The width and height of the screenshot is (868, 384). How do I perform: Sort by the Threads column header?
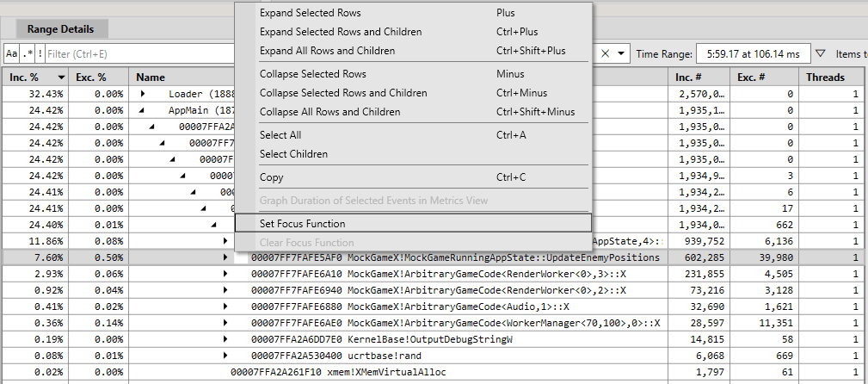(x=833, y=77)
